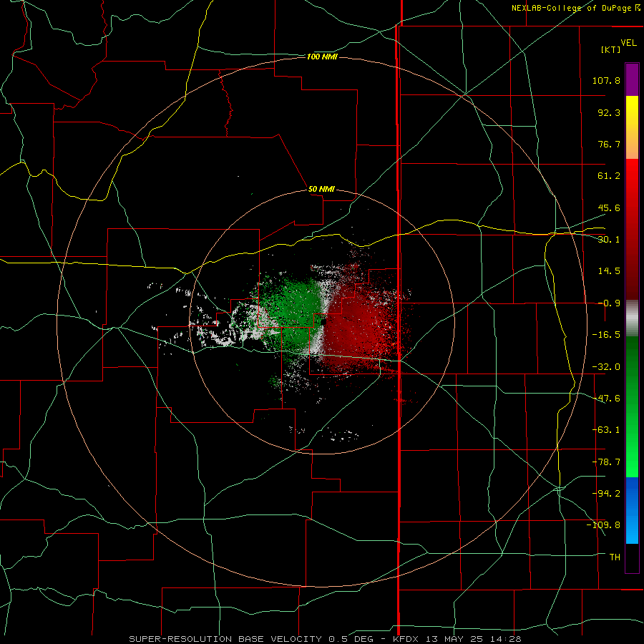Select the -78.7 value on velocity scale

coord(606,462)
